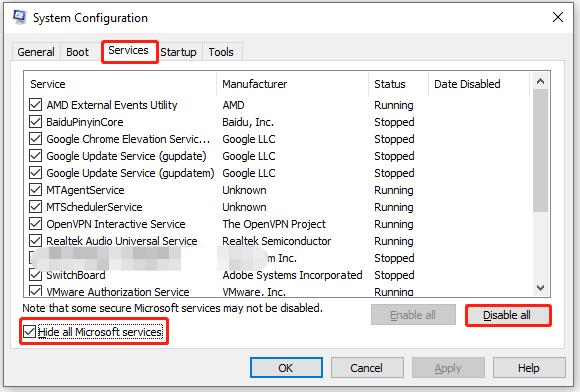Click the Baidu, Inc. manufacturer cell
This screenshot has height=392, width=580.
248,122
